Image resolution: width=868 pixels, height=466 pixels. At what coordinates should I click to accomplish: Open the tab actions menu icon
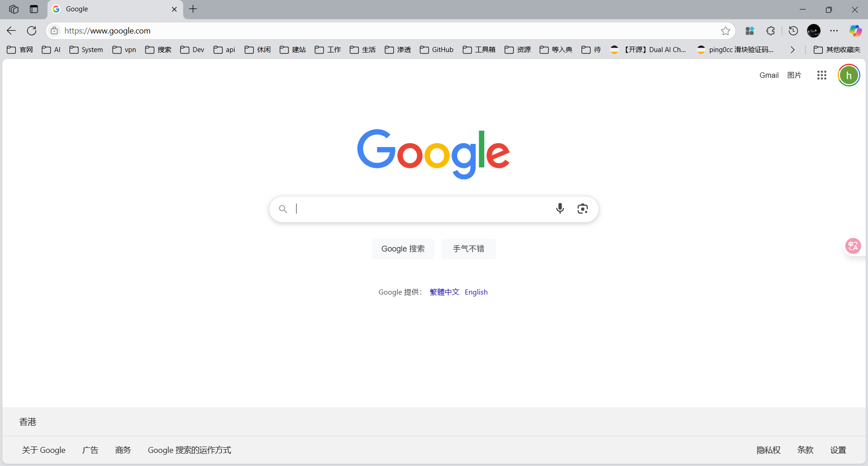34,9
